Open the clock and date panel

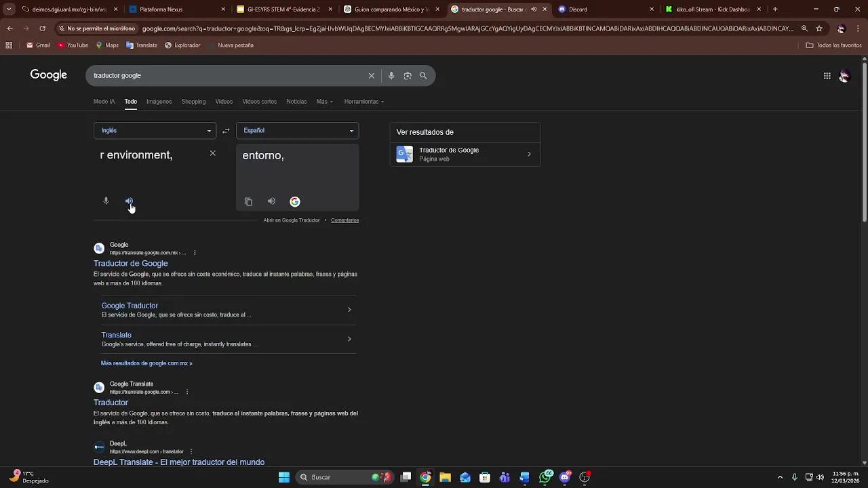pos(846,477)
